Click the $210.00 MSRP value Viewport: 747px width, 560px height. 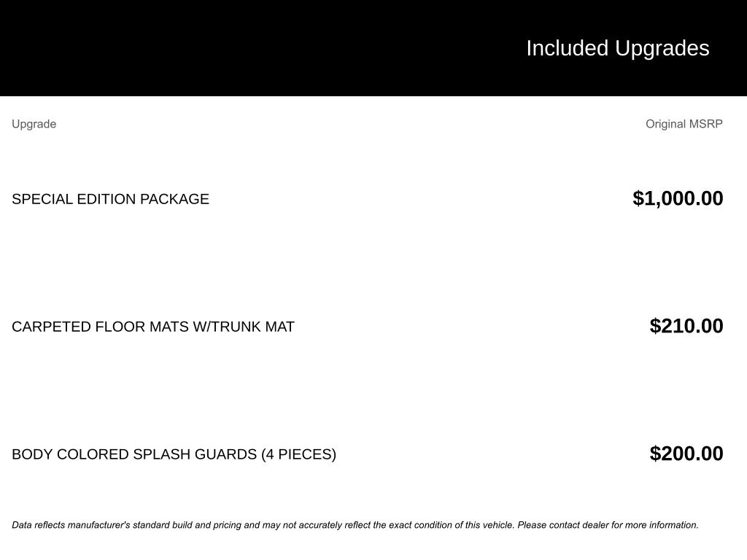(686, 326)
